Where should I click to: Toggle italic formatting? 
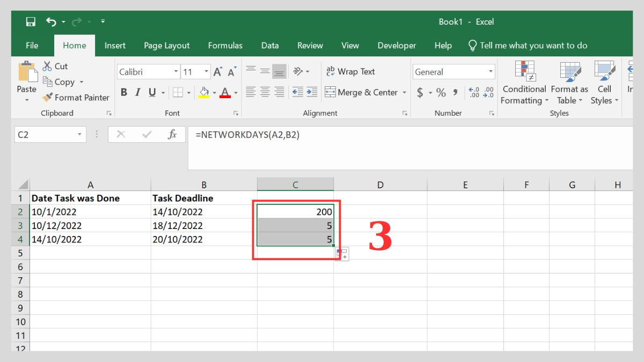[138, 92]
